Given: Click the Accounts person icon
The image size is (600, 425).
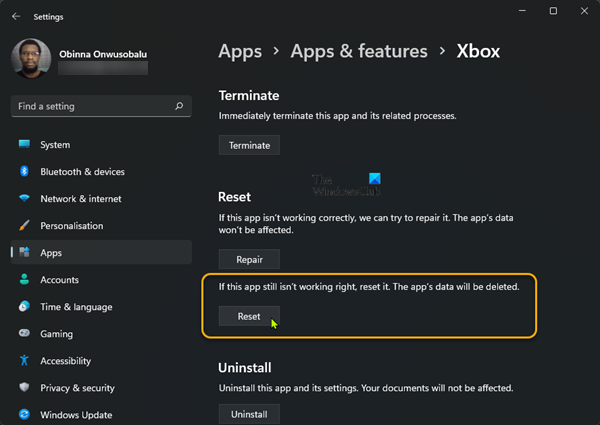Looking at the screenshot, I should pos(24,280).
